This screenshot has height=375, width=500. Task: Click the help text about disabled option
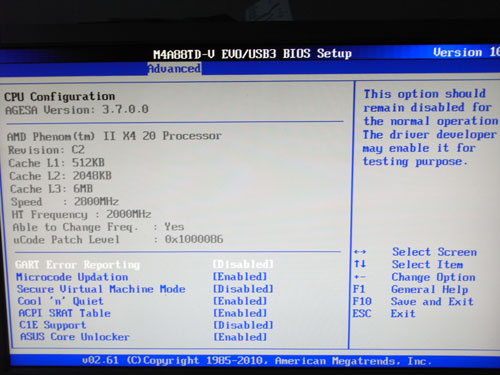430,127
